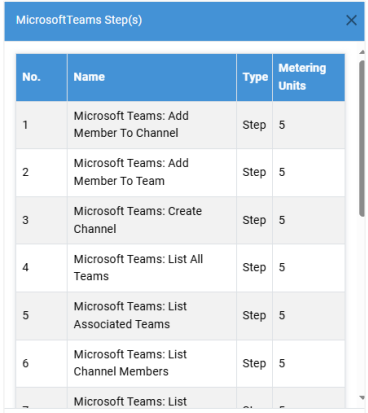This screenshot has width=368, height=413.
Task: Click the Name column header
Action: pos(152,77)
